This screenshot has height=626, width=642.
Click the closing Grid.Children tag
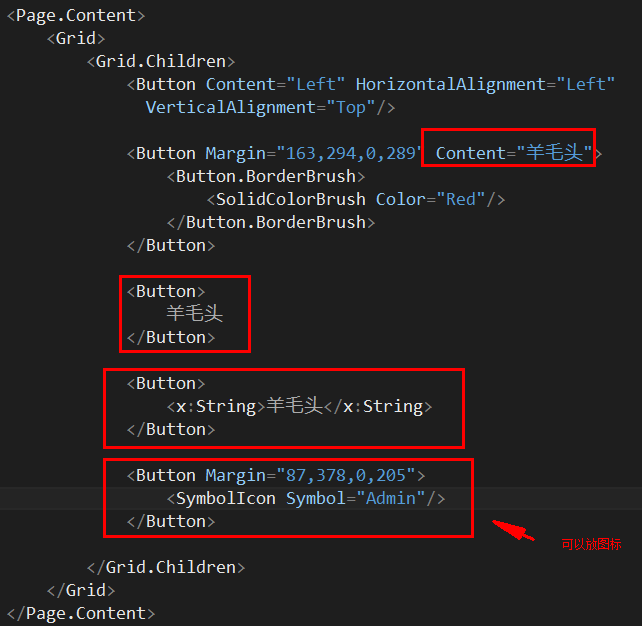pyautogui.click(x=166, y=568)
